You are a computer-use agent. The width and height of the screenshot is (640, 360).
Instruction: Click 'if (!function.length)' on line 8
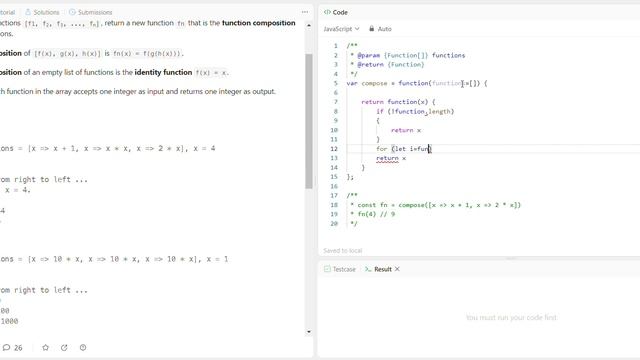(415, 111)
